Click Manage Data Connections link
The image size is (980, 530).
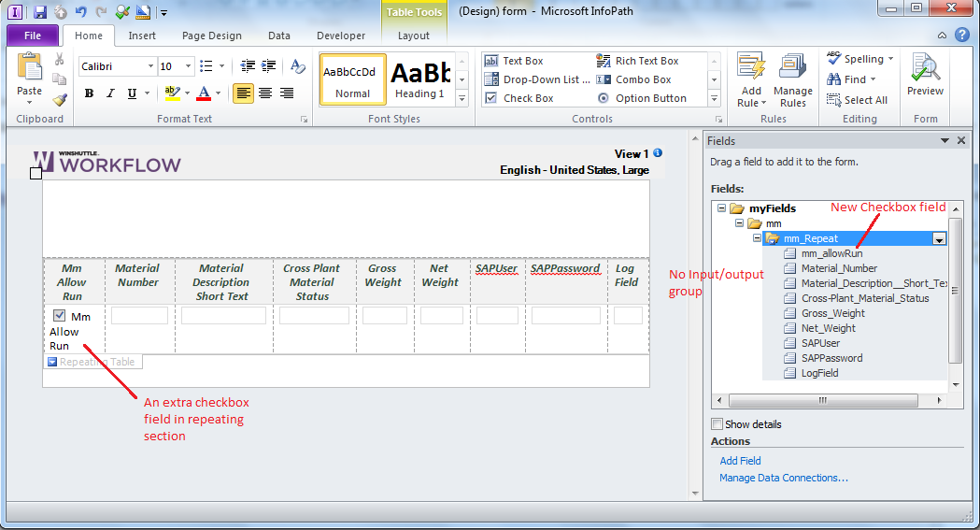784,478
